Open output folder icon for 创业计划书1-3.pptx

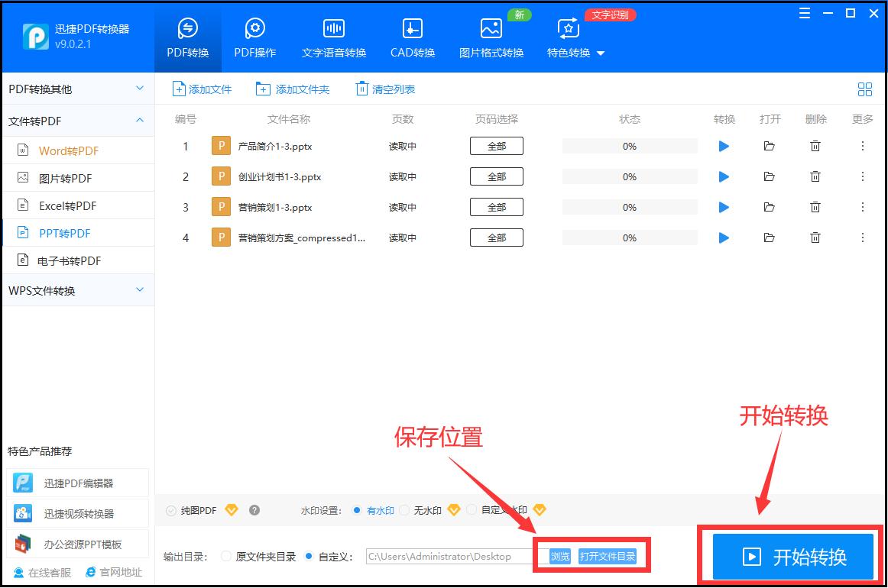770,176
